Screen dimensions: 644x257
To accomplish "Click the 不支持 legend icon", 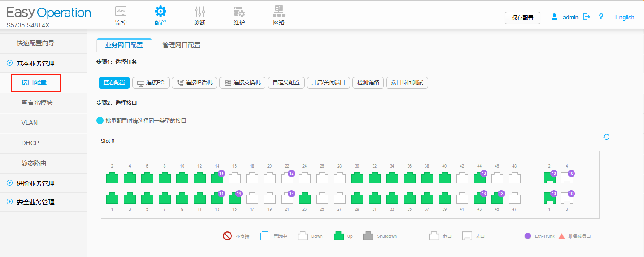I will point(227,236).
